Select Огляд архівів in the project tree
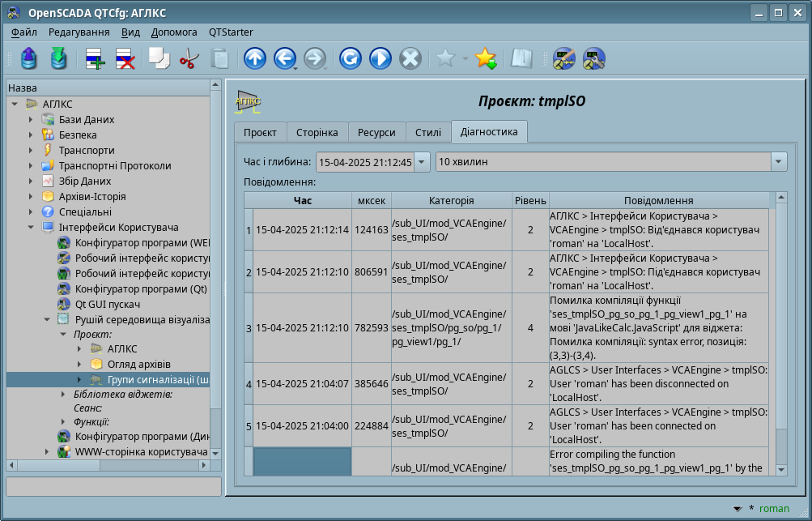812x521 pixels. (138, 364)
